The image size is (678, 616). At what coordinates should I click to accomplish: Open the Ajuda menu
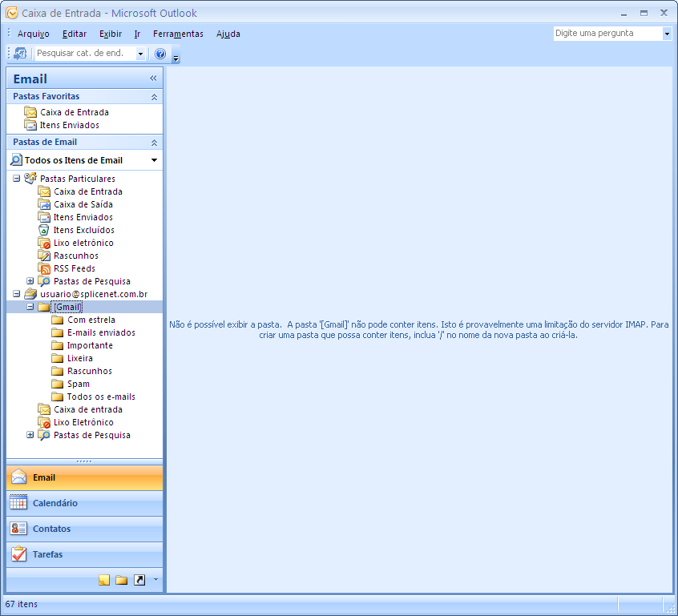tap(228, 34)
